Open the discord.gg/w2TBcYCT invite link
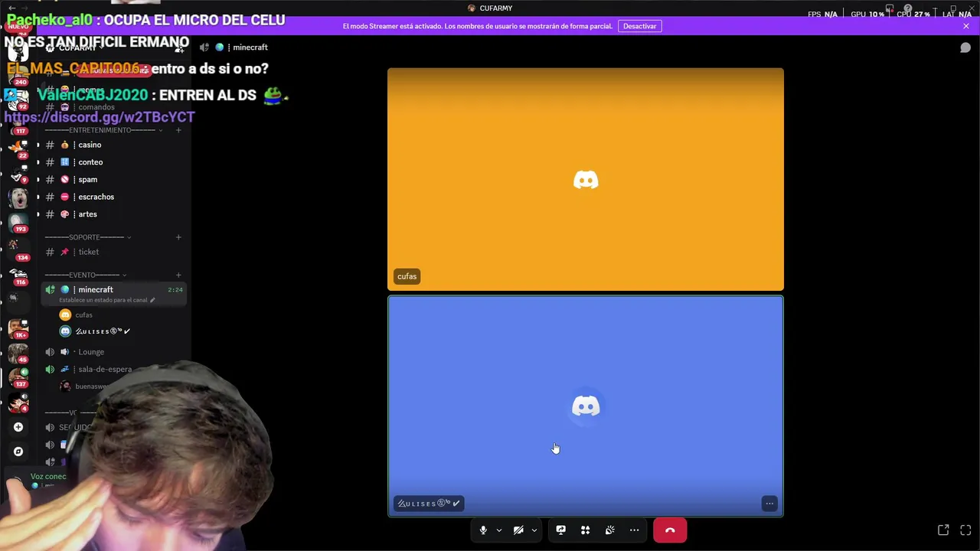 point(100,117)
